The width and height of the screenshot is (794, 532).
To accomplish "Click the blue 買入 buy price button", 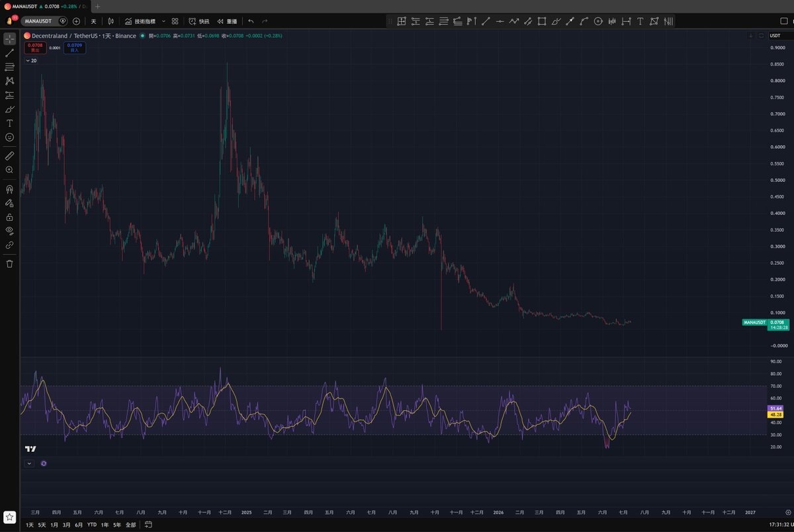I will (x=74, y=48).
